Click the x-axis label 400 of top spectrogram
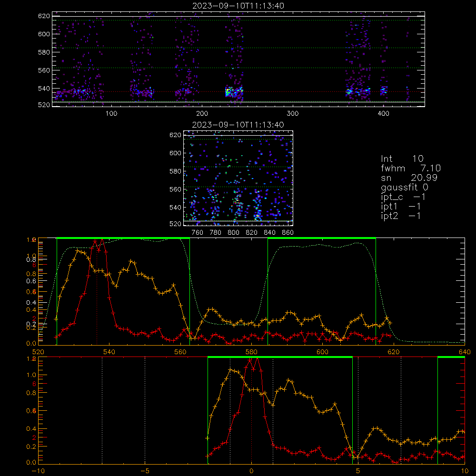 [383, 114]
